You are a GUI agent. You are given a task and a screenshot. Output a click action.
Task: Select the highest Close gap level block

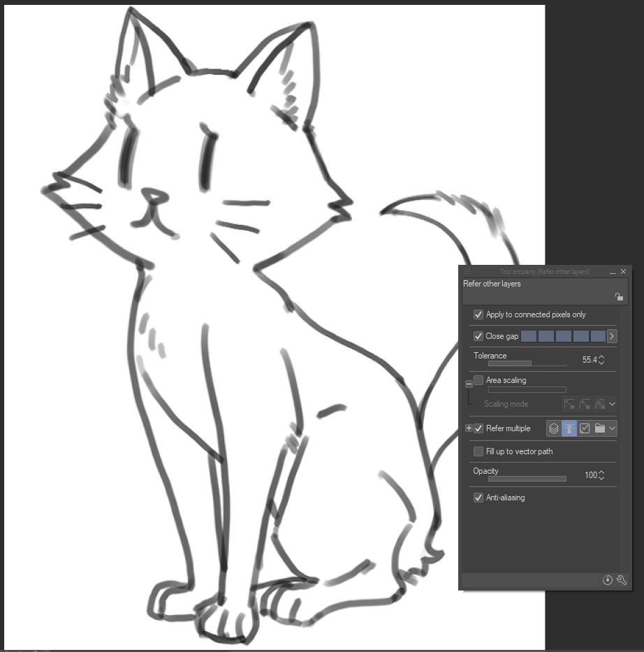(598, 336)
